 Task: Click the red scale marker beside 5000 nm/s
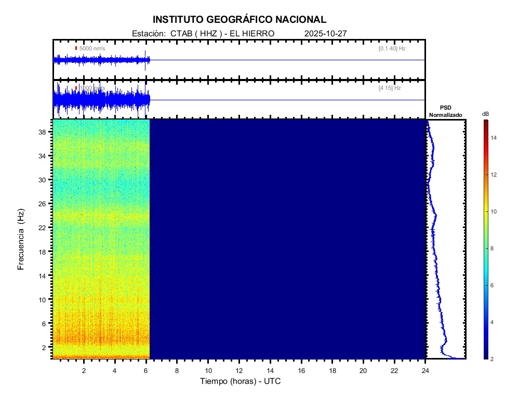pos(76,48)
